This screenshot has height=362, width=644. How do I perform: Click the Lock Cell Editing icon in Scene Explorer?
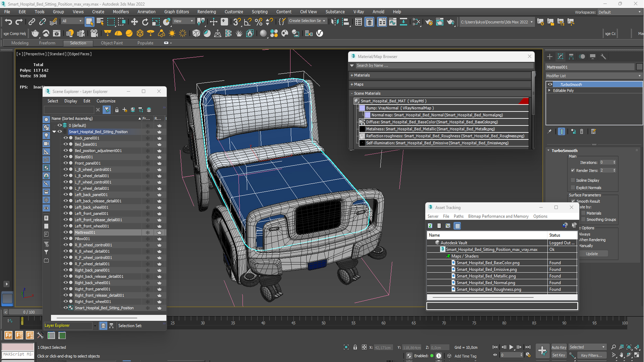117,110
